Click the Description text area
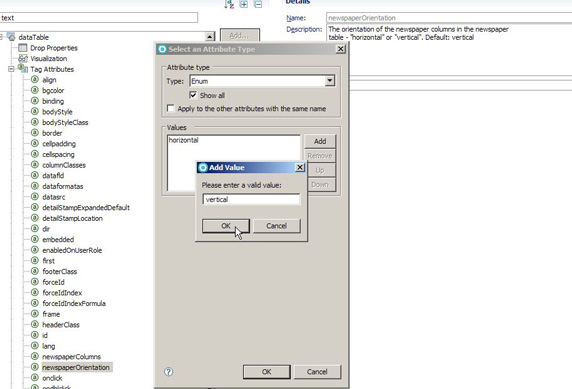Viewport: 572px width, 389px height. tap(449, 33)
